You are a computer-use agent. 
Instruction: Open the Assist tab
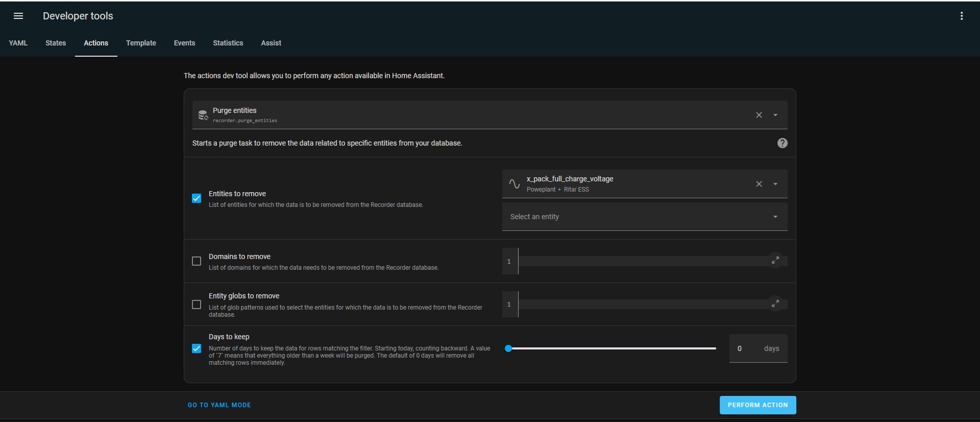[271, 43]
